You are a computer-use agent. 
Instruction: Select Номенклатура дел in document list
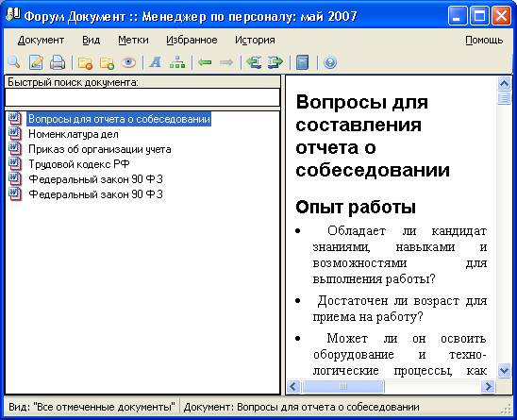tap(74, 134)
